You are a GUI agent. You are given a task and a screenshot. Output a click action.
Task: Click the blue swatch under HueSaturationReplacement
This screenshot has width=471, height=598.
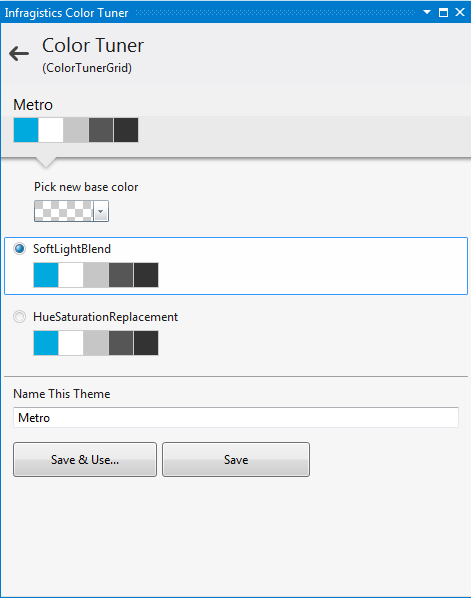(46, 343)
